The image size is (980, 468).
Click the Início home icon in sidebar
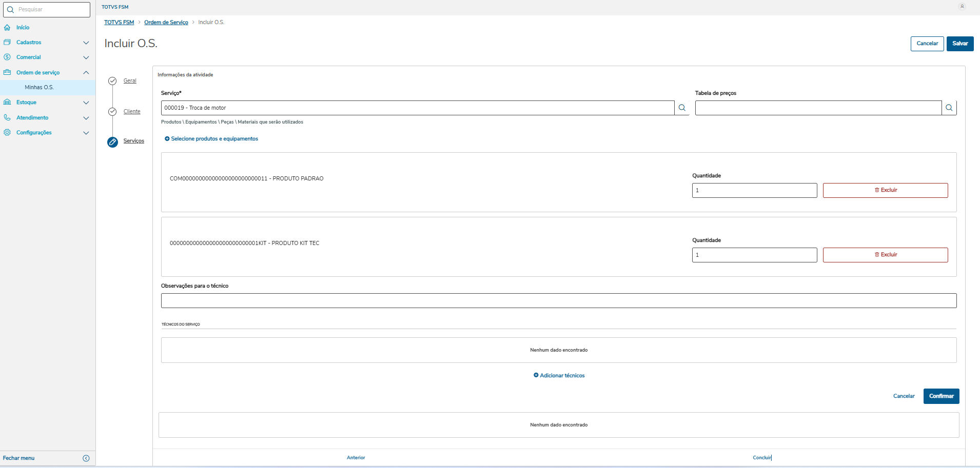coord(7,28)
